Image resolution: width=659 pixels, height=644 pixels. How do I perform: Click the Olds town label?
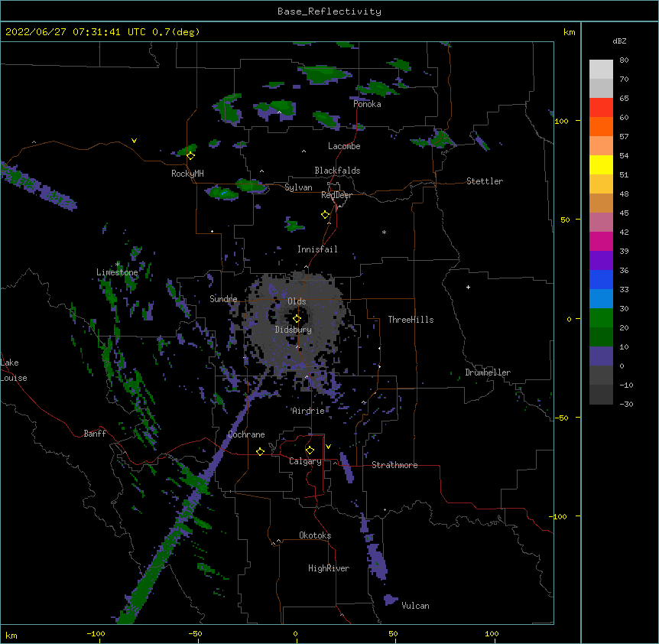(297, 301)
